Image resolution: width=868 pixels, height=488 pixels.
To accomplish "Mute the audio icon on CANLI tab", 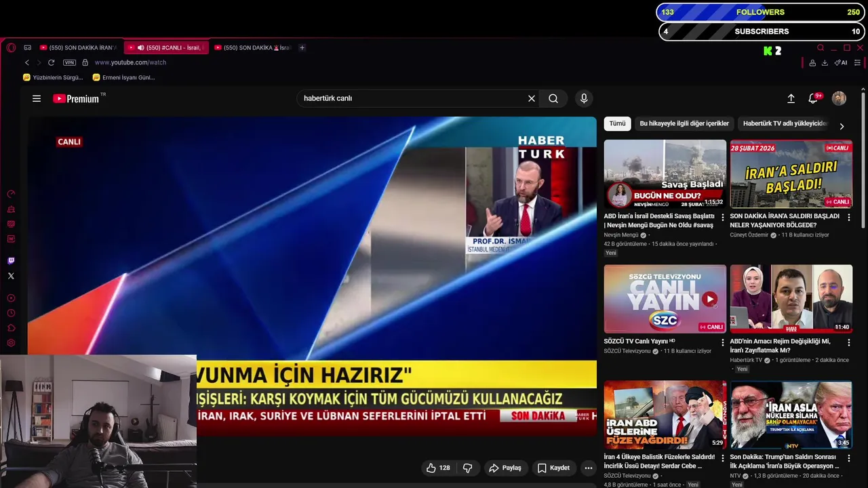I will (x=140, y=47).
